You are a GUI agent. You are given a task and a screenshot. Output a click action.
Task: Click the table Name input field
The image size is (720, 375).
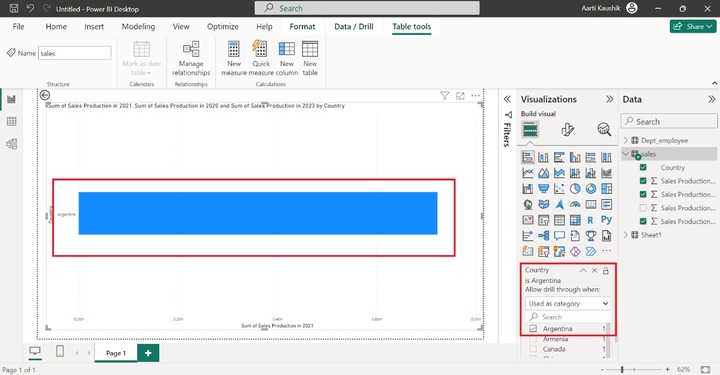(74, 53)
